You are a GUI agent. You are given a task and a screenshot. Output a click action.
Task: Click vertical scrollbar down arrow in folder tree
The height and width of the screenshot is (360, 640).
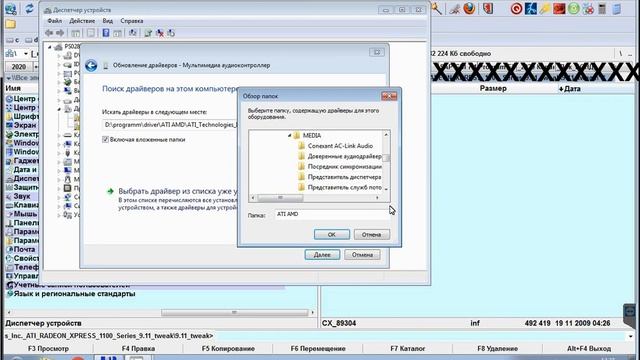click(x=386, y=189)
